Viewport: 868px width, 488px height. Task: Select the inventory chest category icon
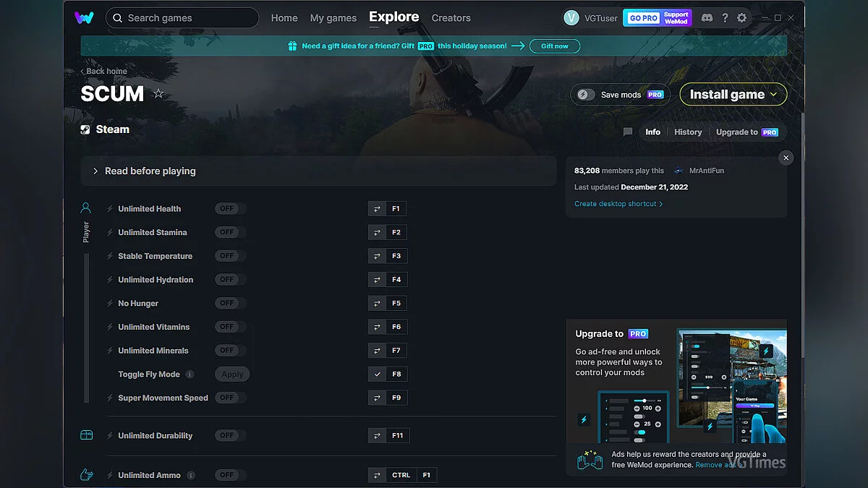[86, 435]
